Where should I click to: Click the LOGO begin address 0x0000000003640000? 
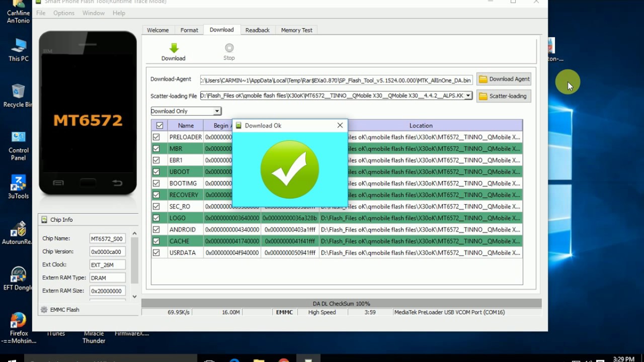pos(232,218)
